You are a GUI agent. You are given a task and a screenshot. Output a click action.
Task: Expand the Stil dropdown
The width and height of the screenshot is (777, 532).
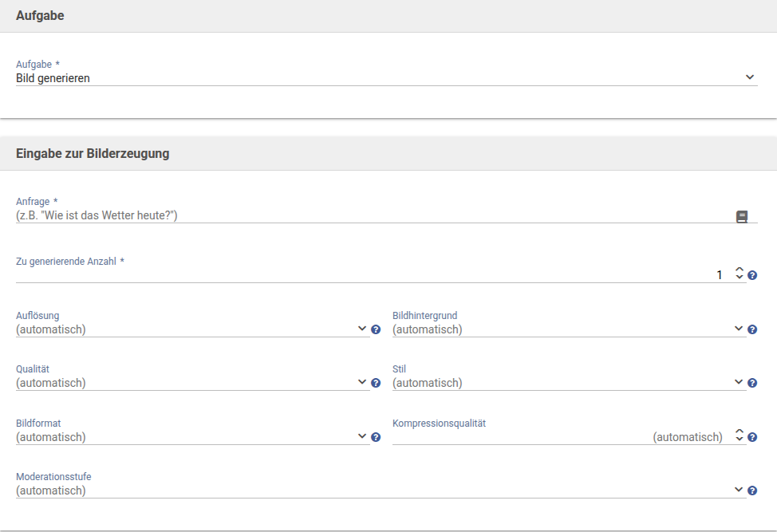tap(566, 383)
